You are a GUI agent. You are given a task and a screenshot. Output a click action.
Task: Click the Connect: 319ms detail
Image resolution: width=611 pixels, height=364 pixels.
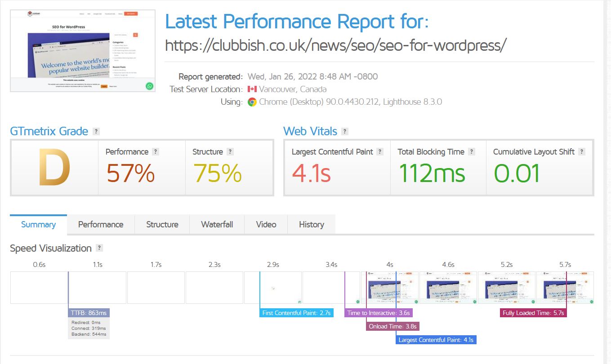coord(89,328)
